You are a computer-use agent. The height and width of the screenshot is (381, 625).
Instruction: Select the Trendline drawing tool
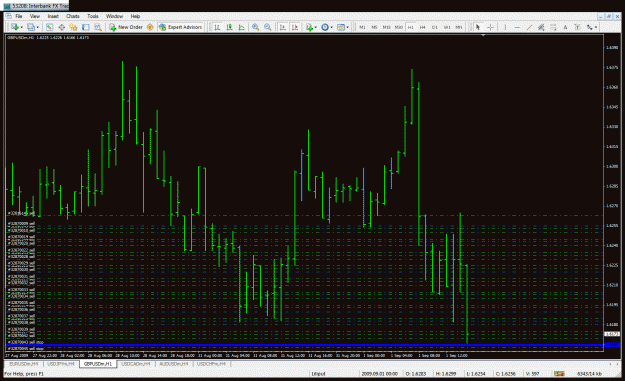(529, 27)
